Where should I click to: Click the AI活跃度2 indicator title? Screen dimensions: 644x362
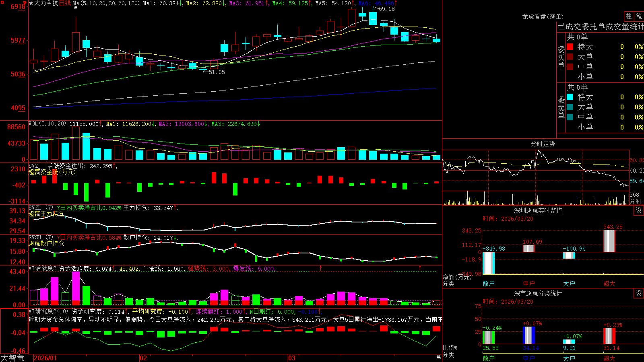(x=42, y=268)
